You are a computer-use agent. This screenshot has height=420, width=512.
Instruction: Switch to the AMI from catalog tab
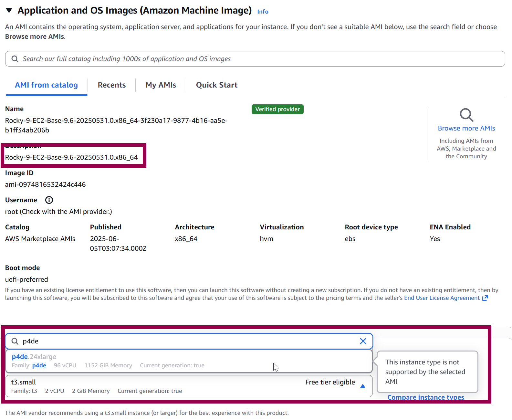pos(46,85)
